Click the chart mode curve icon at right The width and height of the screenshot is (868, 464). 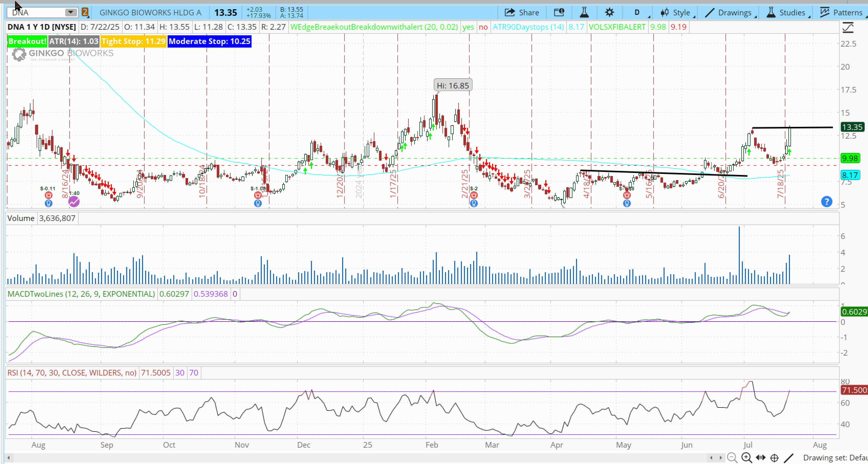(x=848, y=27)
